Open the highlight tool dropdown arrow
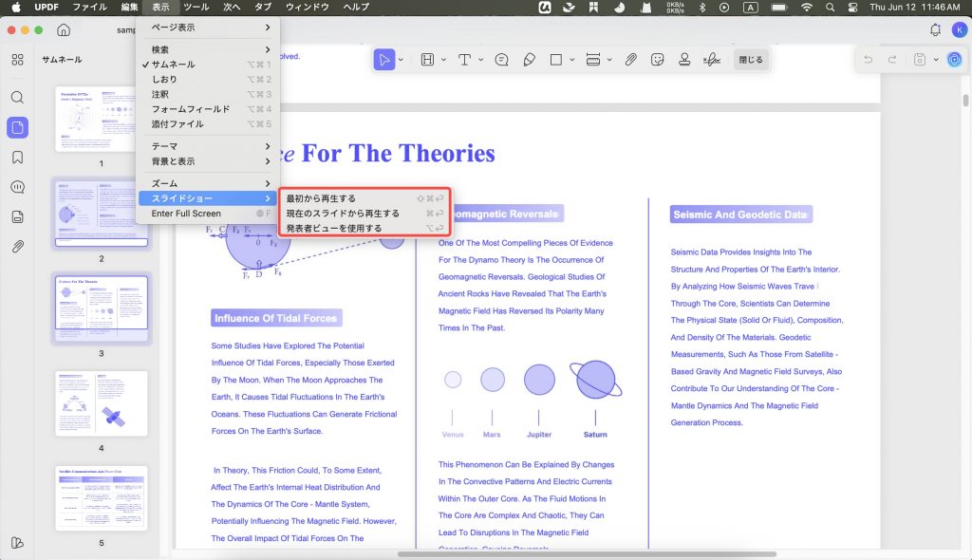Viewport: 972px width, 560px height. coord(443,60)
